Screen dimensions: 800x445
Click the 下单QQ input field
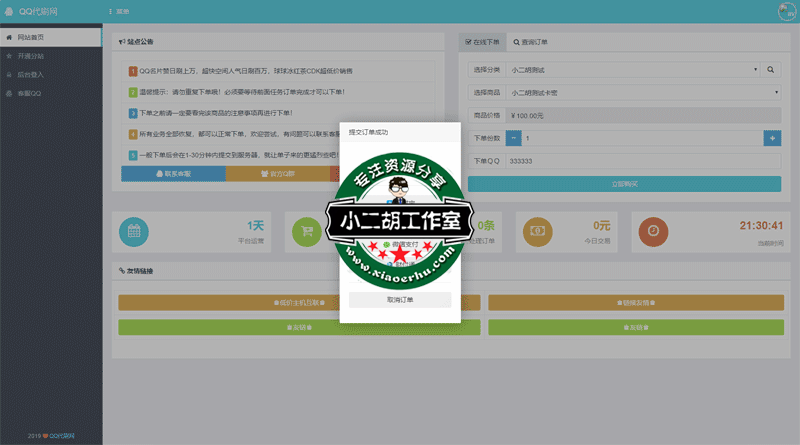point(642,160)
